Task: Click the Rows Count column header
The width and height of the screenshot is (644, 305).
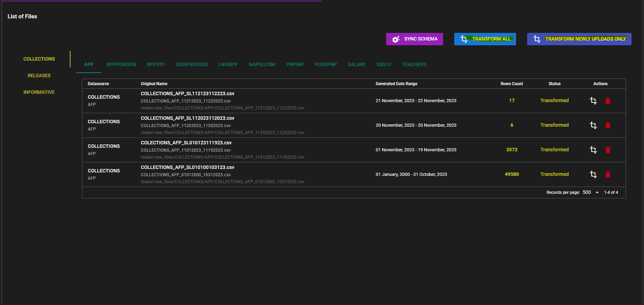Action: click(512, 84)
